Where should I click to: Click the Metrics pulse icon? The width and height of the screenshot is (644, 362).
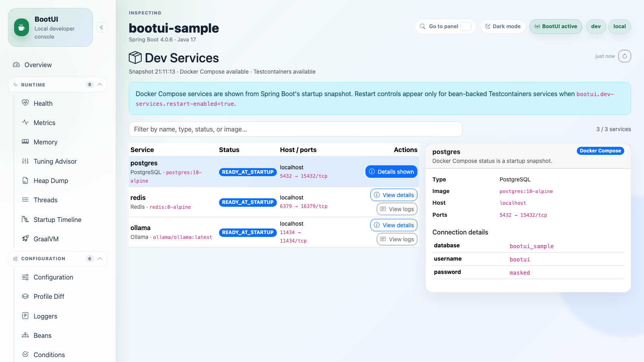click(x=25, y=122)
